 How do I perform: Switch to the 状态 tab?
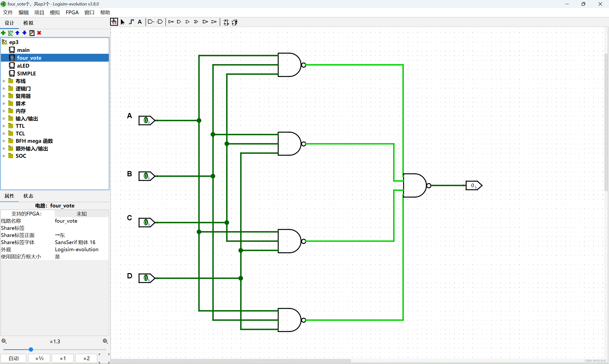(28, 196)
